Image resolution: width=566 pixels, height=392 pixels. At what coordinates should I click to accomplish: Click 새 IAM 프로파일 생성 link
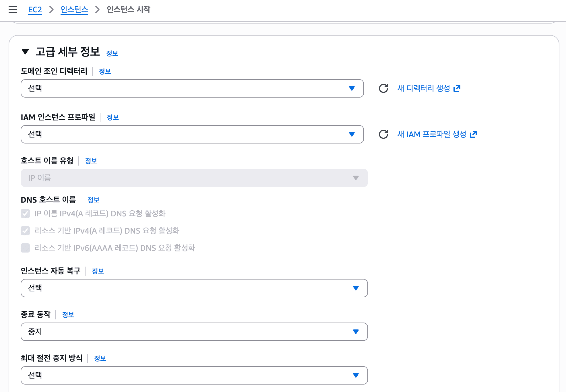tap(432, 134)
